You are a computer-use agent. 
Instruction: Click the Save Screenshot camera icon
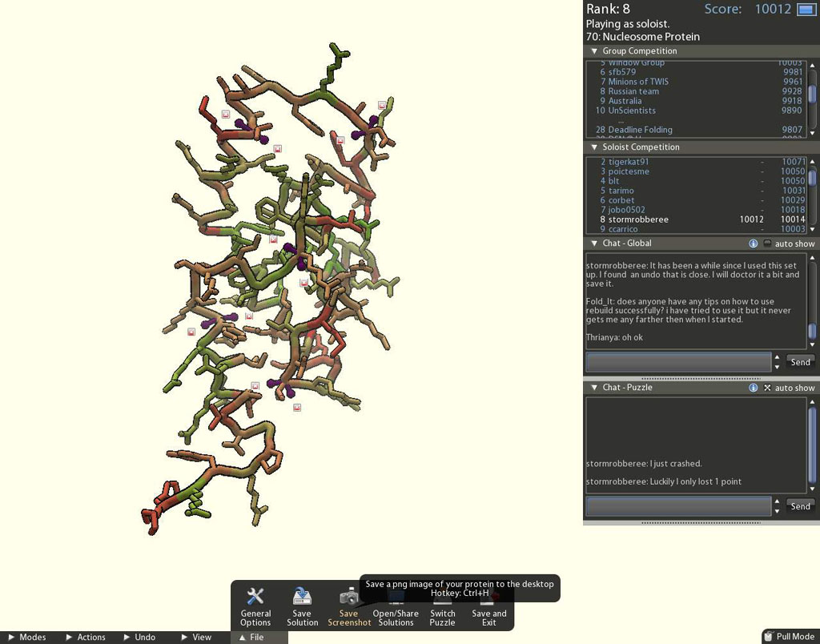coord(349,607)
